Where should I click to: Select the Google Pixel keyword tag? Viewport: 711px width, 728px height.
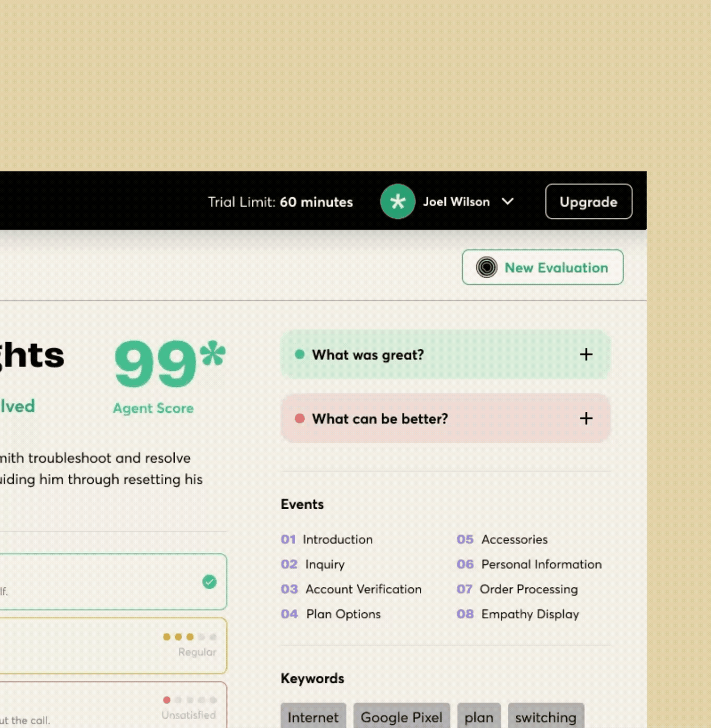pos(402,717)
